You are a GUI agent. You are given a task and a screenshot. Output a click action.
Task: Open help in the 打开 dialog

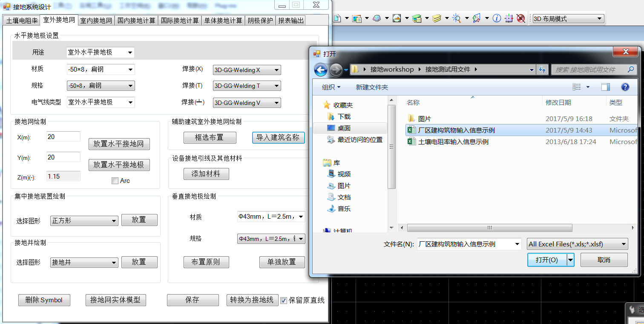[625, 87]
